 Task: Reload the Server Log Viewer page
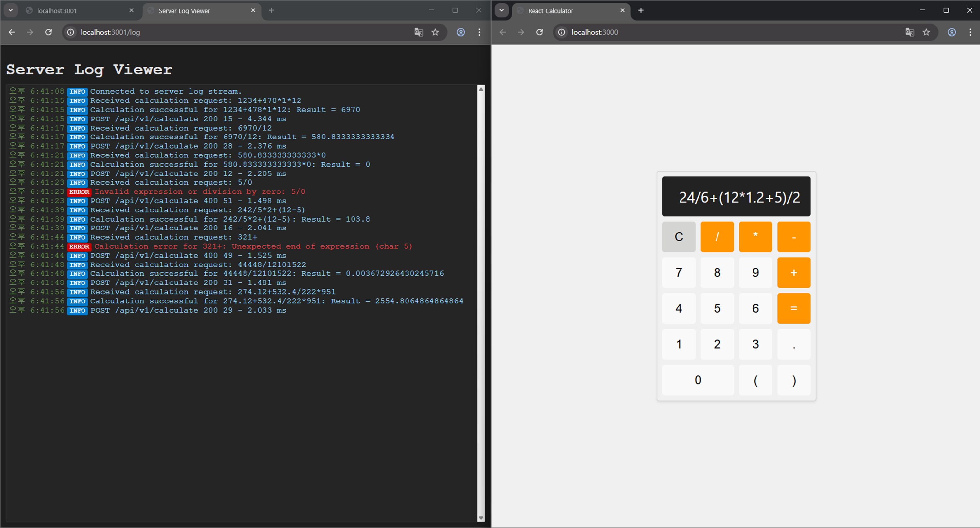(x=48, y=32)
